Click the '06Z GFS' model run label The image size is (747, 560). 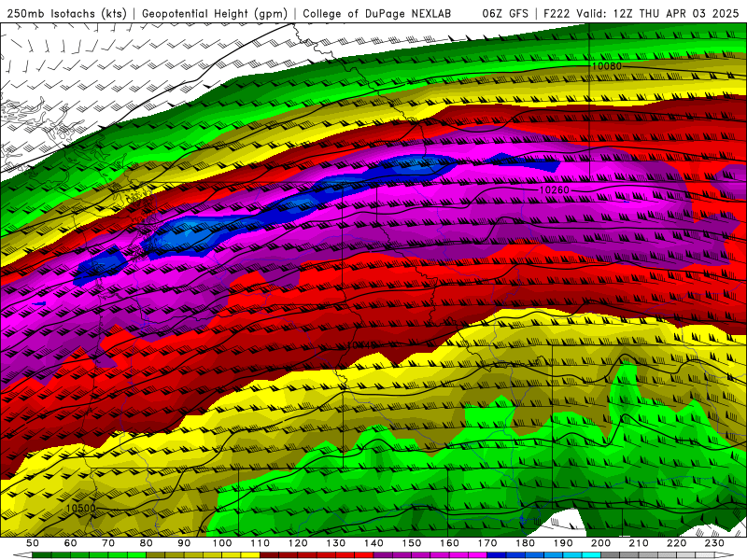point(505,13)
